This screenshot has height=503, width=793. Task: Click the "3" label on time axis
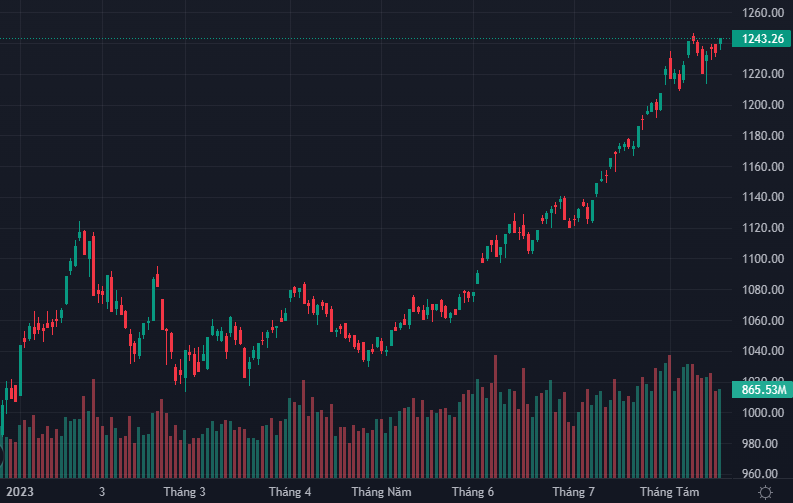point(102,492)
